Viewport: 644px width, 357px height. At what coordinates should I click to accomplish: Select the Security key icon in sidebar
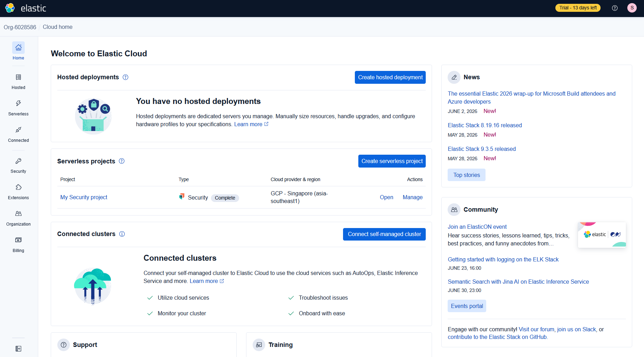(x=18, y=161)
